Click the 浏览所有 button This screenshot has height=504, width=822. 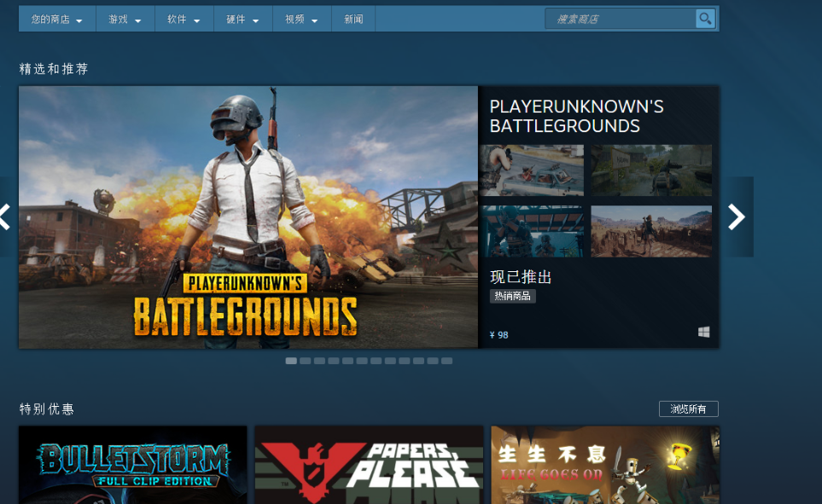point(688,408)
